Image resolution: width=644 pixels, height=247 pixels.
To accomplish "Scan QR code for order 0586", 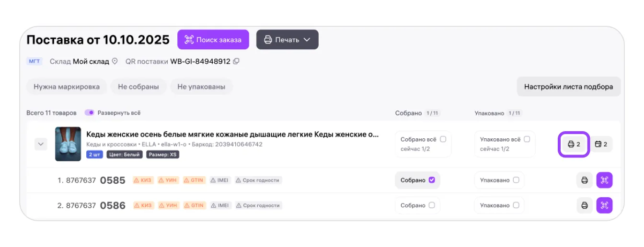I will (604, 205).
